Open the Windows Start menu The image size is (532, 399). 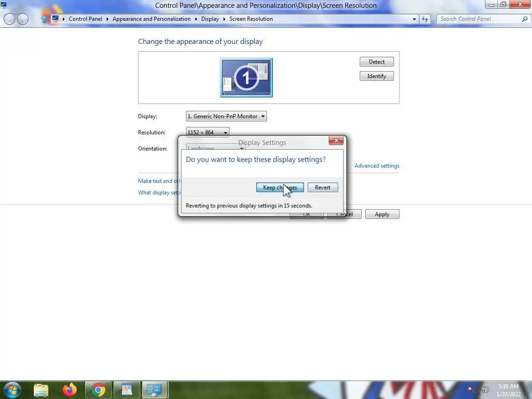coord(12,390)
